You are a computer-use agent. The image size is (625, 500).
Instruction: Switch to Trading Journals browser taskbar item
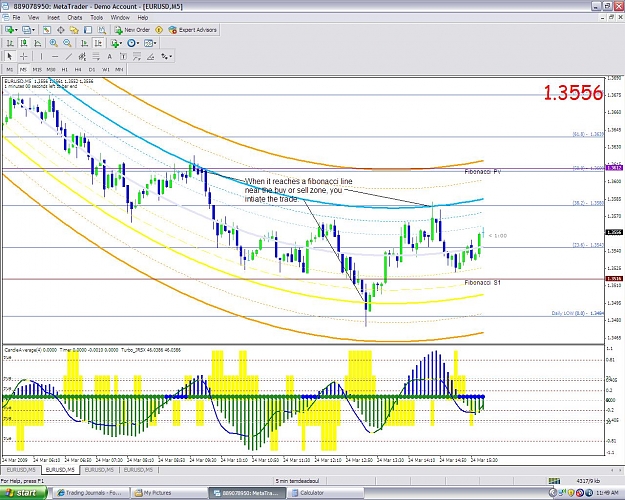[x=92, y=493]
